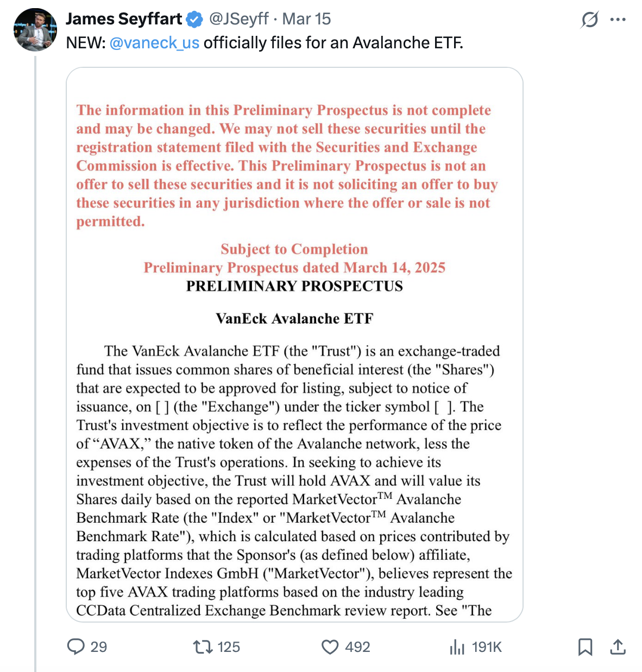Ask Grok about this post

point(590,20)
